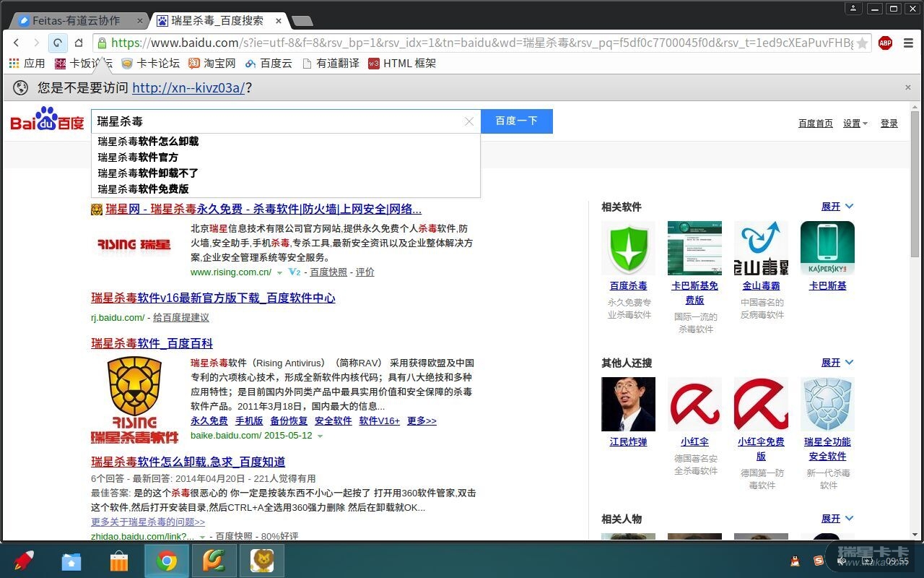Viewport: 924px width, 578px height.
Task: Open the dropdown arrow after baike.baidu.com date
Action: coord(320,436)
